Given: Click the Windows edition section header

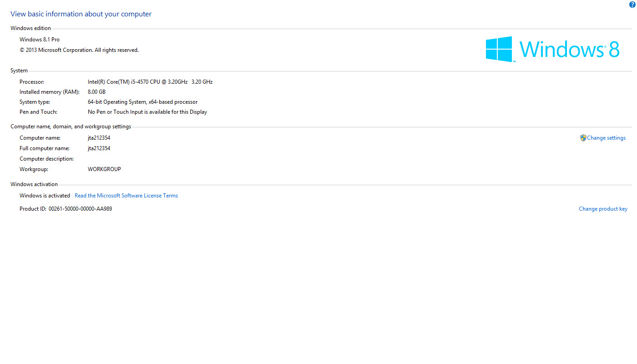Looking at the screenshot, I should pos(30,28).
